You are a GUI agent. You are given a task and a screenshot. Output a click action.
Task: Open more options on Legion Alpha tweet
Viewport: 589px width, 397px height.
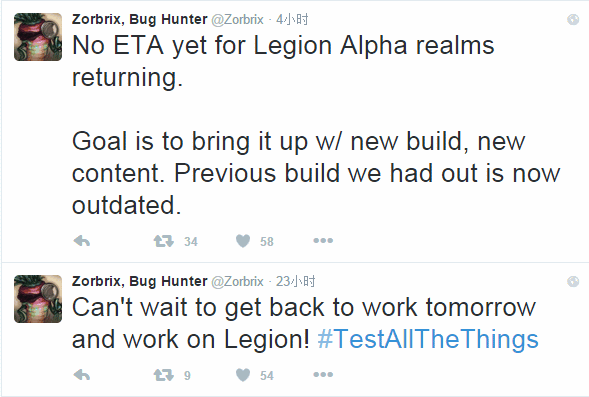tap(323, 240)
